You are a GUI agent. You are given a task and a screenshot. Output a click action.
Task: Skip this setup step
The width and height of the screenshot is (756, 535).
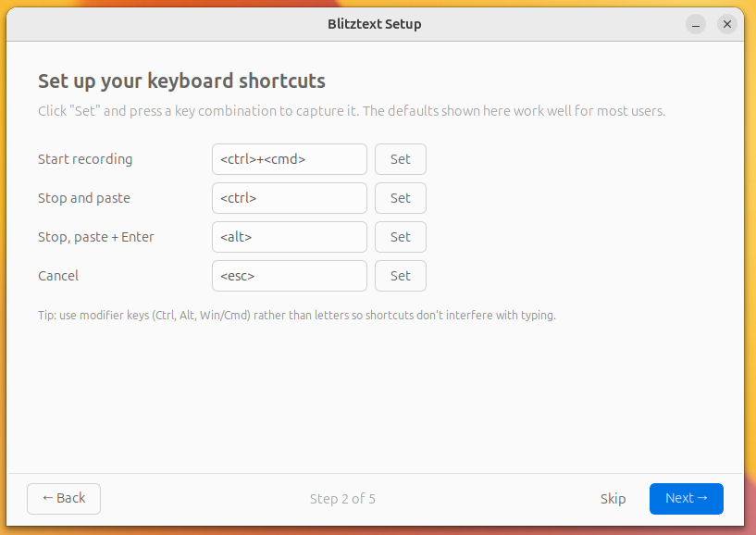click(x=613, y=498)
